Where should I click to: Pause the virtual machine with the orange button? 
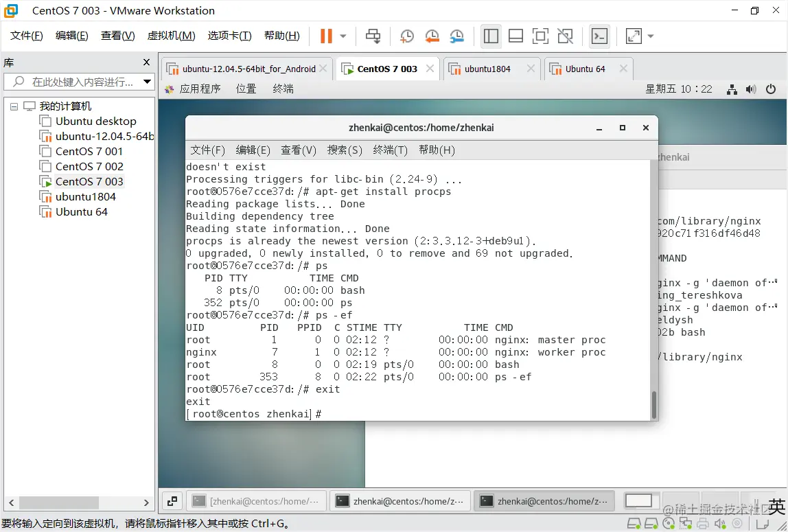pyautogui.click(x=326, y=36)
